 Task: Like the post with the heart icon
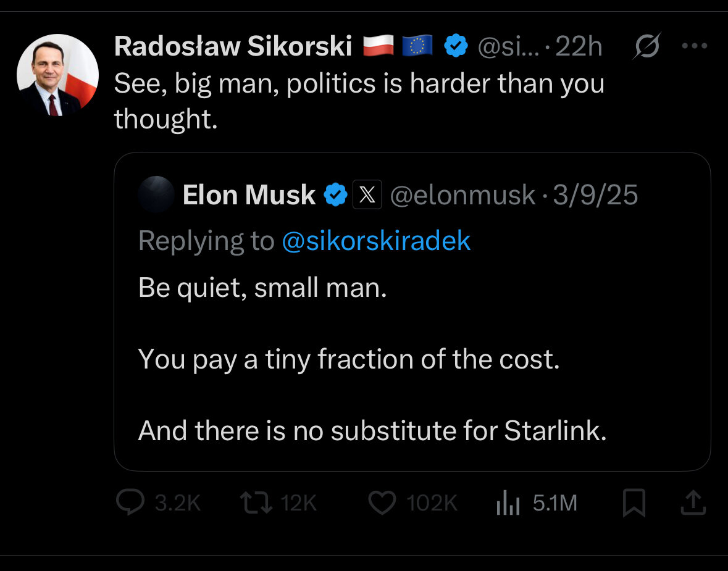click(382, 503)
